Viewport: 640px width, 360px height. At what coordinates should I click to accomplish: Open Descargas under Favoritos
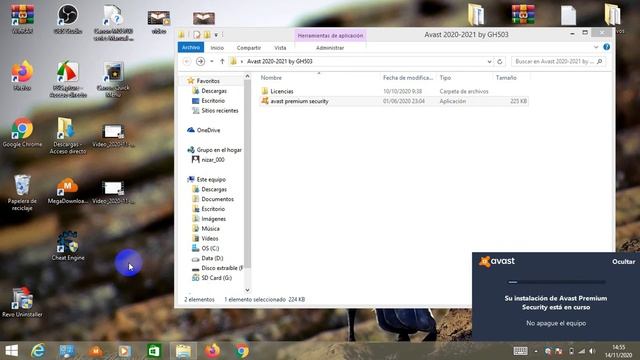pyautogui.click(x=214, y=91)
